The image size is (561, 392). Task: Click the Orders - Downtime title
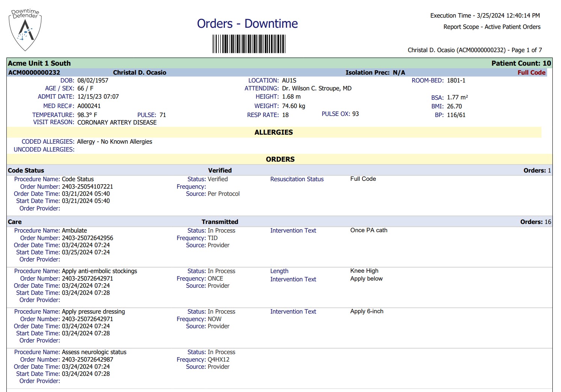click(x=247, y=24)
